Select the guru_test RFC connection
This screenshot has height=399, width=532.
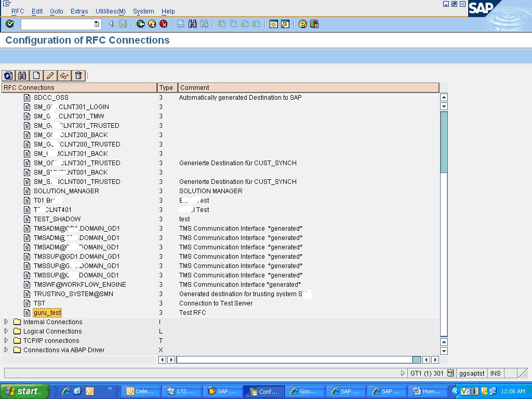click(47, 312)
